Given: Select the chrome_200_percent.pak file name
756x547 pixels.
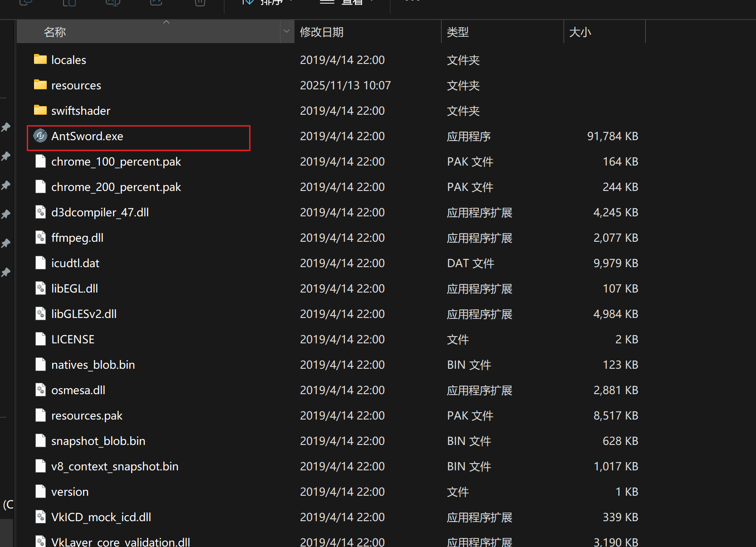Looking at the screenshot, I should coord(116,187).
